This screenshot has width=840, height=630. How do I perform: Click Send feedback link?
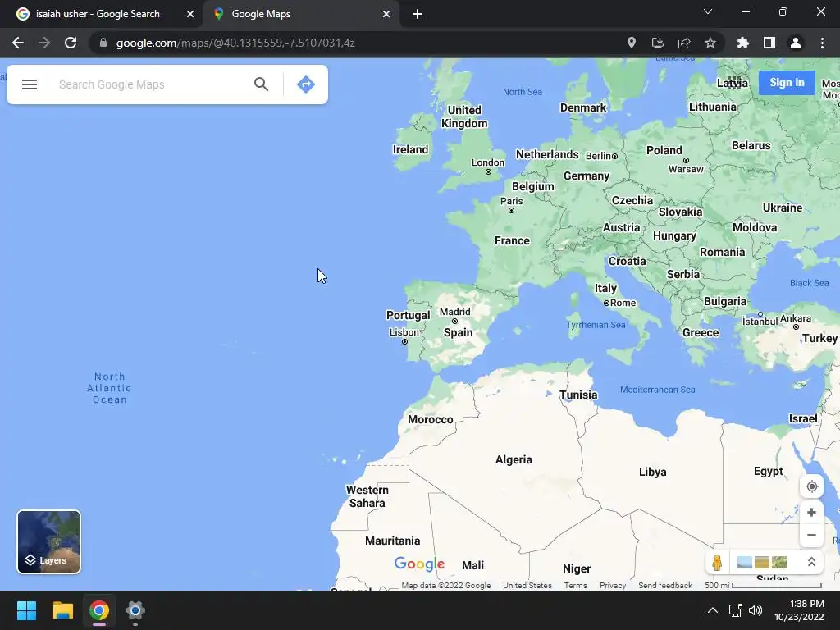click(x=664, y=585)
